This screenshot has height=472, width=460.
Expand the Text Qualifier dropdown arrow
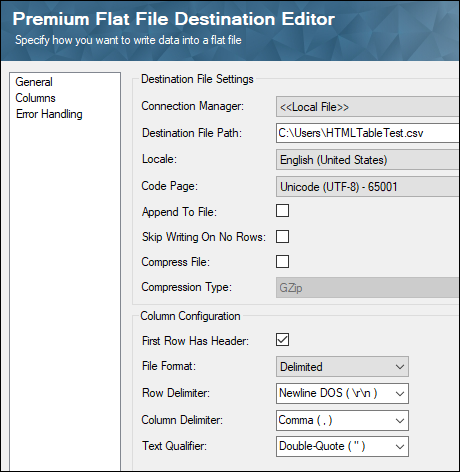tap(400, 447)
